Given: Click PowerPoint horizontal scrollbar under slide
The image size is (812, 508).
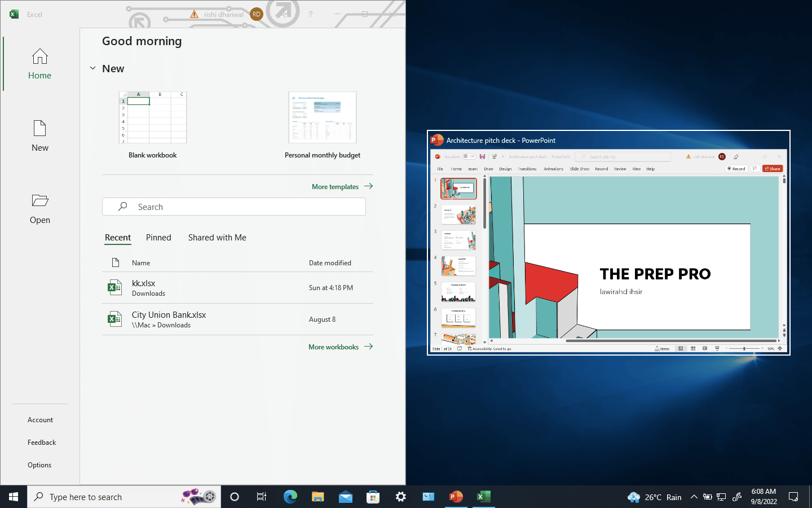Looking at the screenshot, I should pos(671,341).
